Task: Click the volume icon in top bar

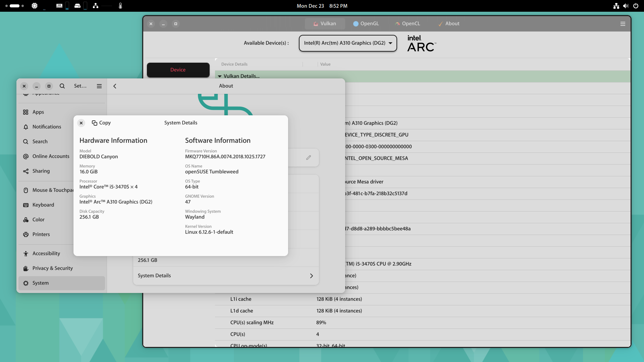Action: pyautogui.click(x=626, y=6)
